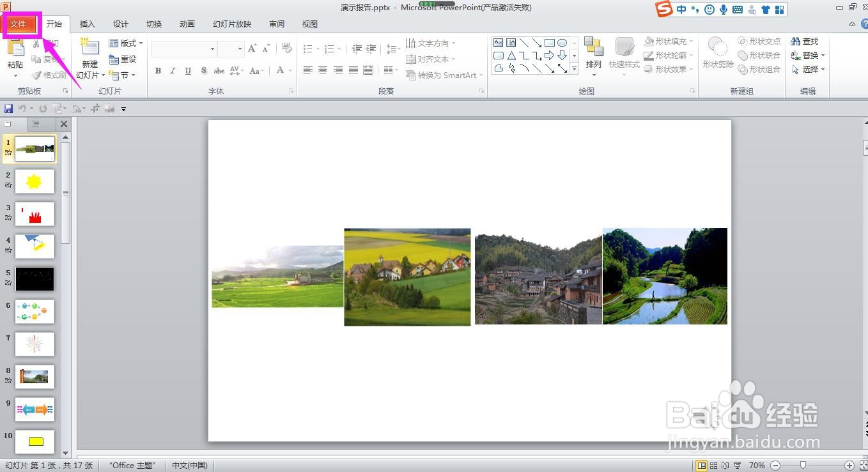
Task: Select the Text Box shape in gallery
Action: pos(499,43)
